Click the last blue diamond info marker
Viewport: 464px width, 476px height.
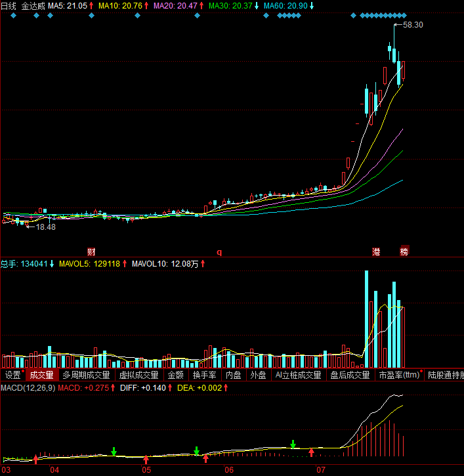point(404,15)
